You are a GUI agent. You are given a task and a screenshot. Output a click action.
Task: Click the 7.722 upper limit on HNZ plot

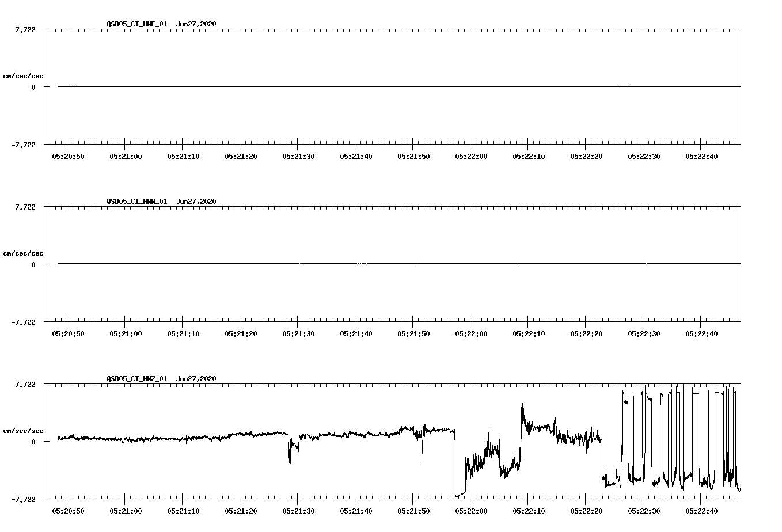(x=25, y=384)
